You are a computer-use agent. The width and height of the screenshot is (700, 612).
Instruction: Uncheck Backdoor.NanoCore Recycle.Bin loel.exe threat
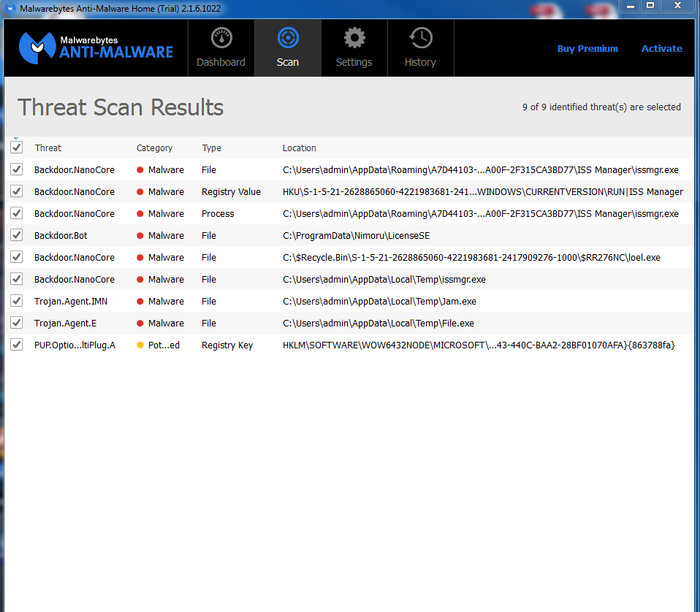17,257
